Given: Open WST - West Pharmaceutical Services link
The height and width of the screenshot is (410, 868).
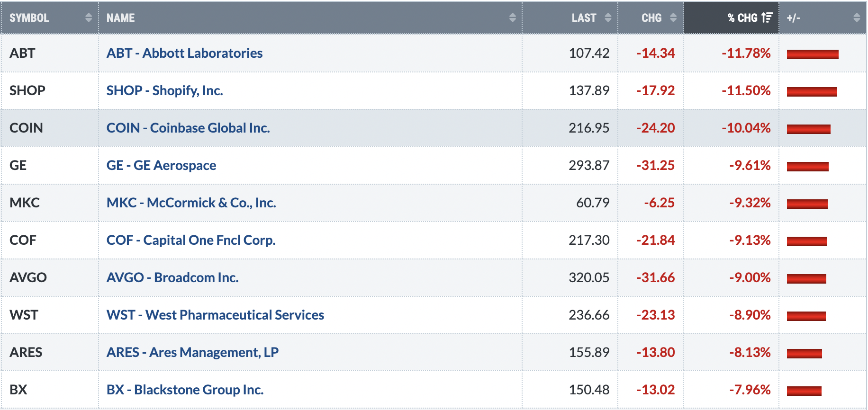Looking at the screenshot, I should tap(215, 315).
